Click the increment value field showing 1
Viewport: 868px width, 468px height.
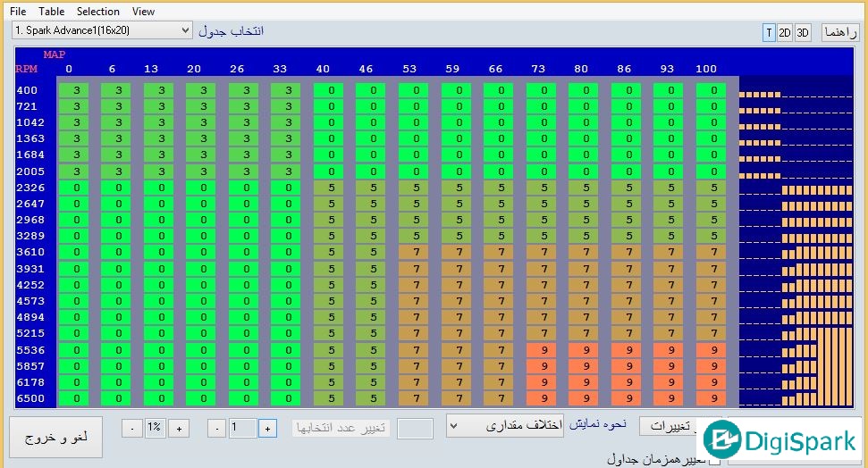pyautogui.click(x=242, y=428)
